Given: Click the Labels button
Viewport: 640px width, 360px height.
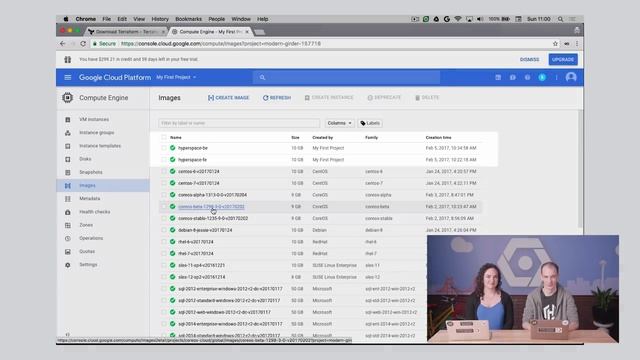Looking at the screenshot, I should [x=370, y=123].
